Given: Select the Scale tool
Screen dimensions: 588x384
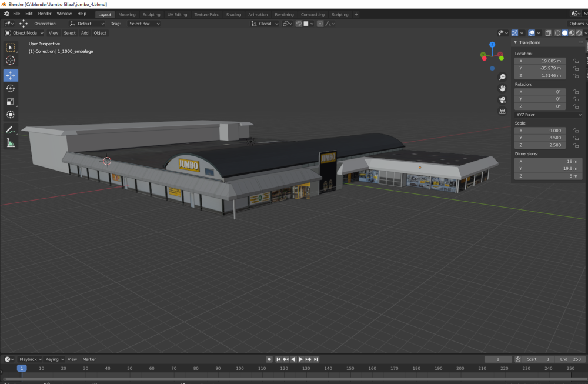Looking at the screenshot, I should tap(11, 102).
